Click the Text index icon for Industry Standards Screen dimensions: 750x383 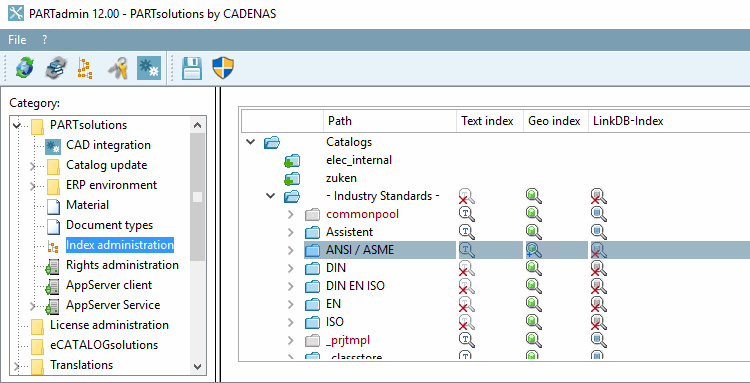pos(466,196)
